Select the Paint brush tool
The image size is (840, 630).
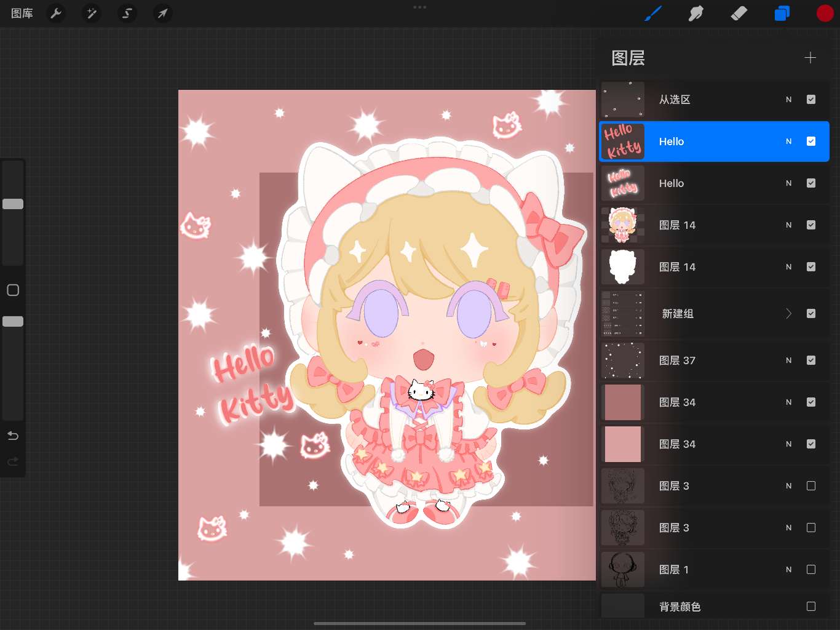tap(653, 13)
